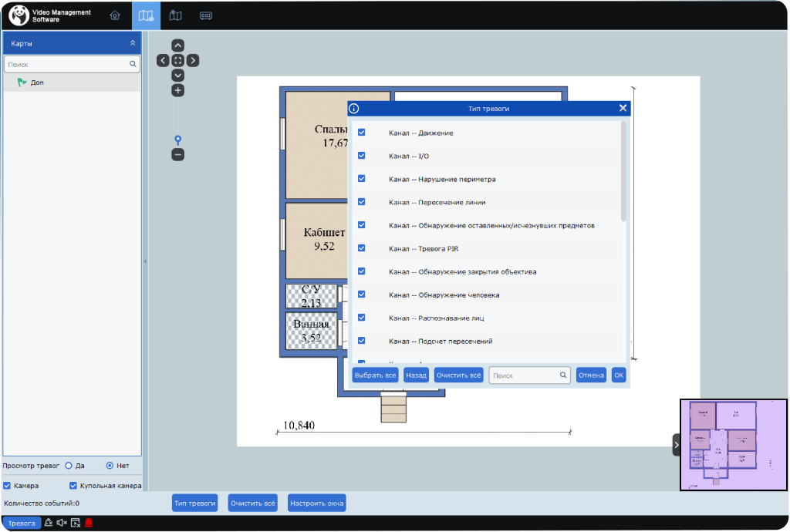Click the Поиск field in alarm dialog
Viewport: 790px width, 532px height.
(x=525, y=375)
